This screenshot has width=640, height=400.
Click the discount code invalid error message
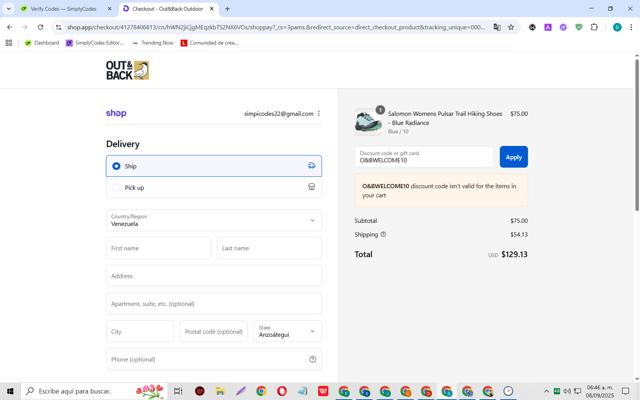click(441, 191)
